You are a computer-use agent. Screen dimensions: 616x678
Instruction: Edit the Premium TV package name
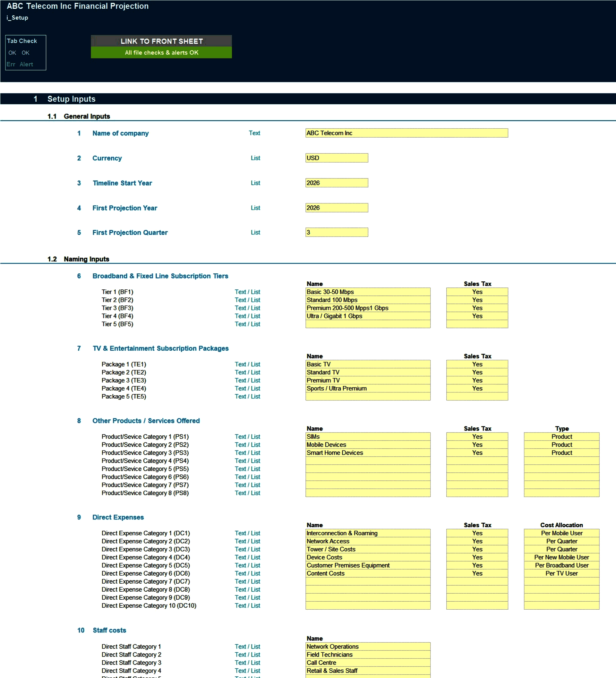pyautogui.click(x=368, y=380)
